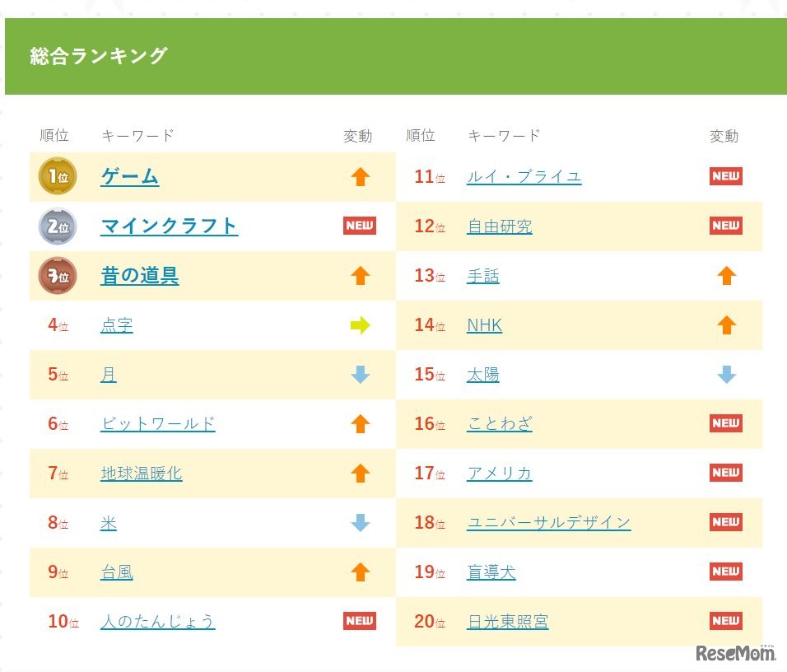The height and width of the screenshot is (672, 787).
Task: Click the blue down arrow beside 月
Action: coord(359,374)
